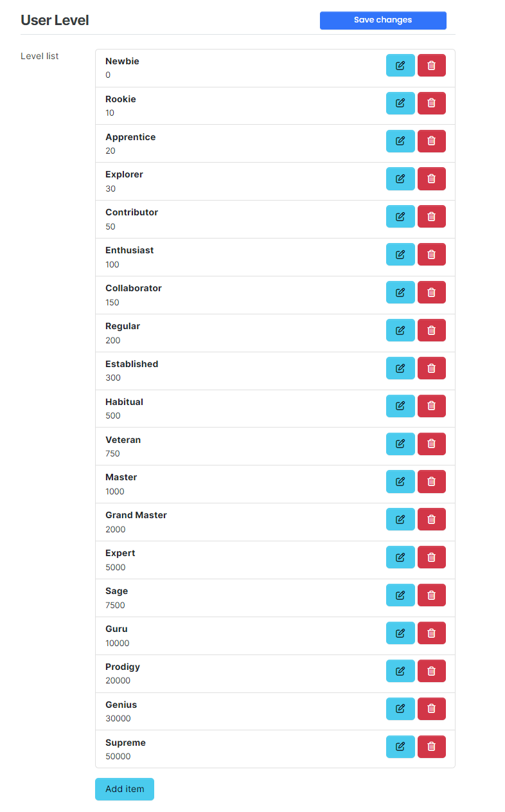Click the edit icon for Newbie level
The width and height of the screenshot is (505, 812).
pos(400,66)
